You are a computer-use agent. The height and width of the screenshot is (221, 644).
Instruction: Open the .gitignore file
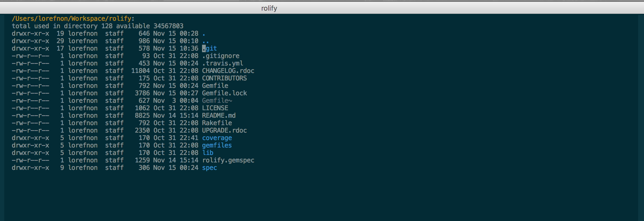[x=221, y=56]
